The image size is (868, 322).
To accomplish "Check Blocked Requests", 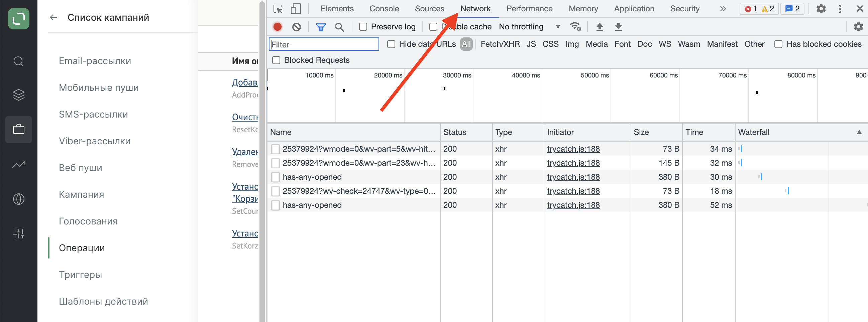I will [276, 60].
